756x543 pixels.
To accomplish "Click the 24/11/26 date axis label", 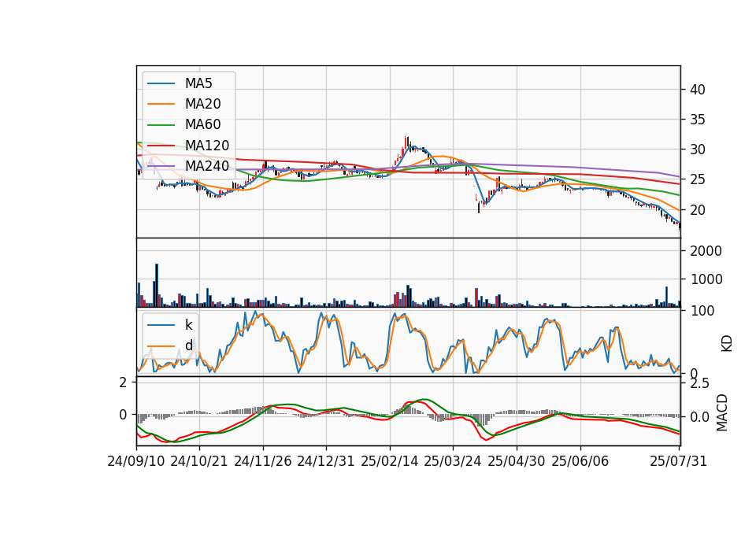I will point(263,461).
